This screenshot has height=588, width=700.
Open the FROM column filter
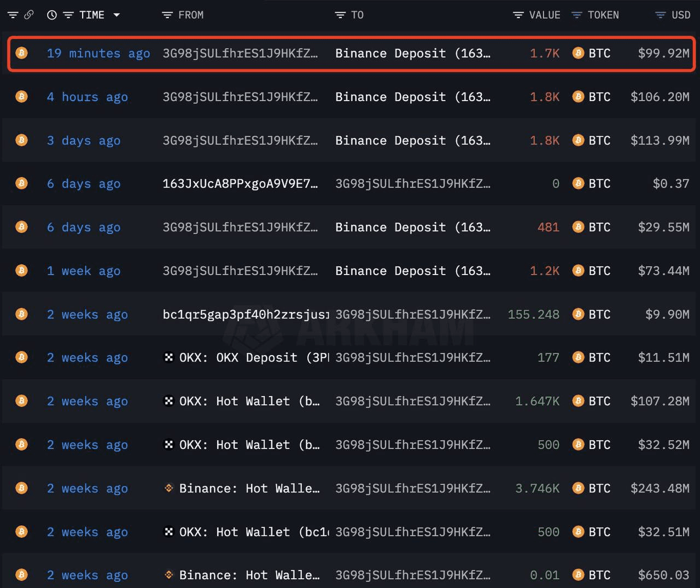pos(167,15)
